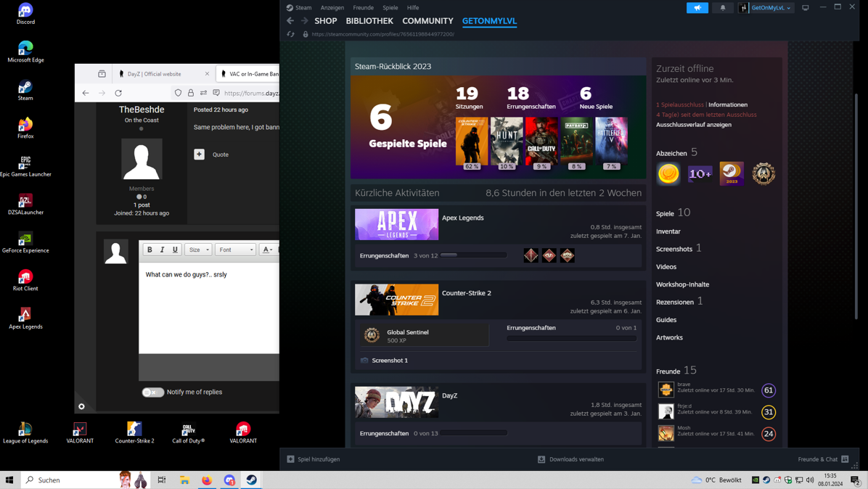Click DayZ achievements progress bar
Screen dimensions: 868x489
tap(473, 433)
